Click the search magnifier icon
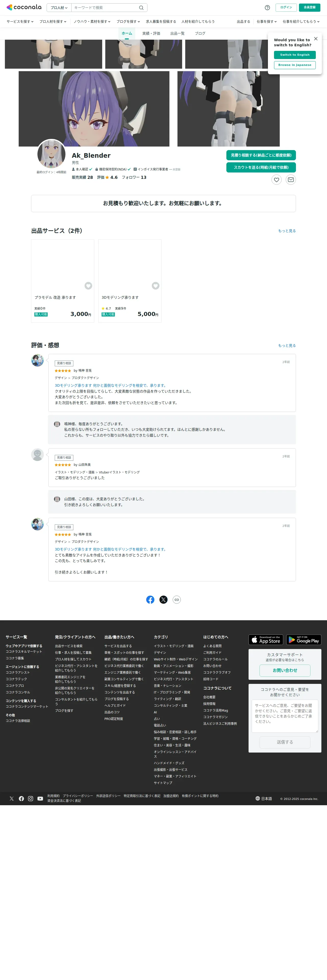This screenshot has height=980, width=327. (x=141, y=8)
